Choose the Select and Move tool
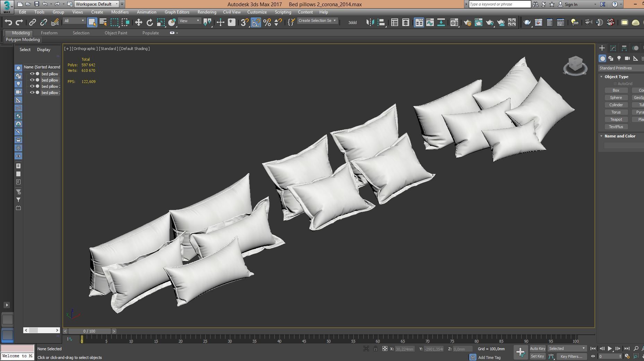The image size is (644, 361). (139, 23)
